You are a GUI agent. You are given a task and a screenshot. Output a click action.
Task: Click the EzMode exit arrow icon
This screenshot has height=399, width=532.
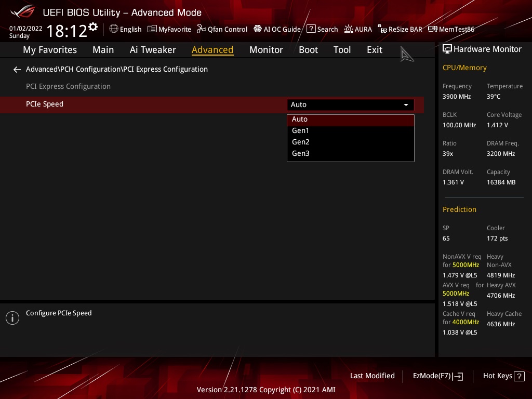click(x=458, y=376)
